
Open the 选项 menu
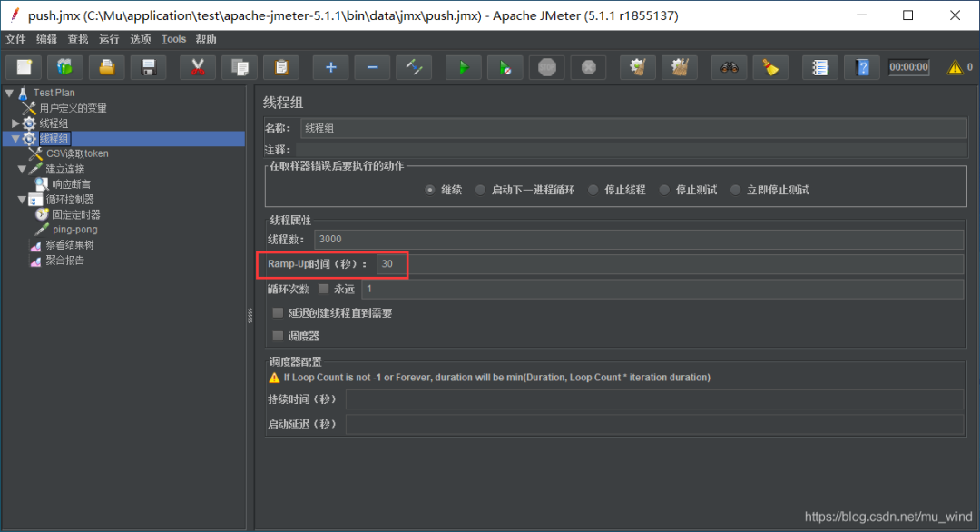pyautogui.click(x=140, y=39)
